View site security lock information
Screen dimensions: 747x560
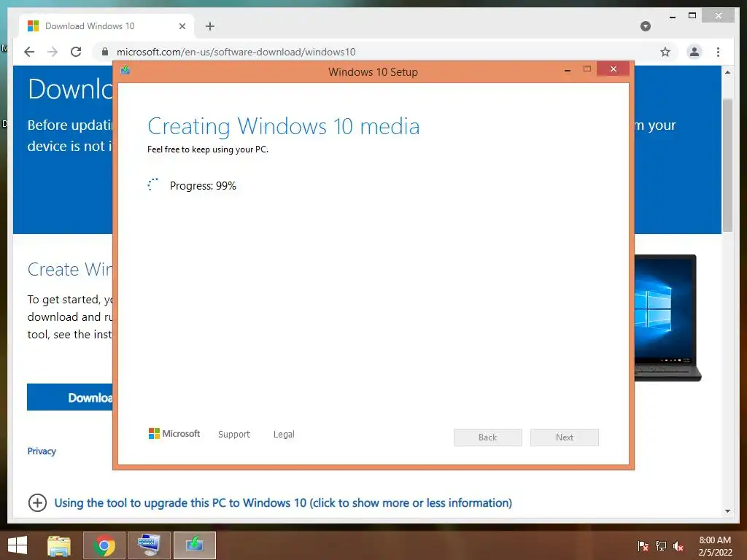tap(105, 52)
